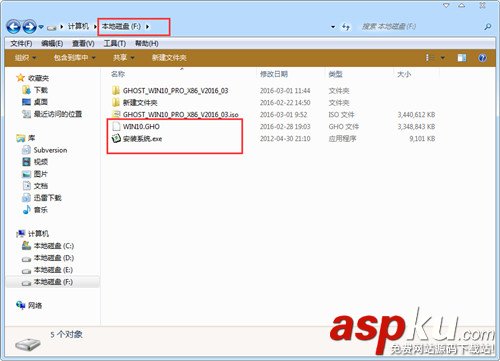Click the 计算机 icon in navigation pane
The height and width of the screenshot is (361, 500).
[x=21, y=234]
